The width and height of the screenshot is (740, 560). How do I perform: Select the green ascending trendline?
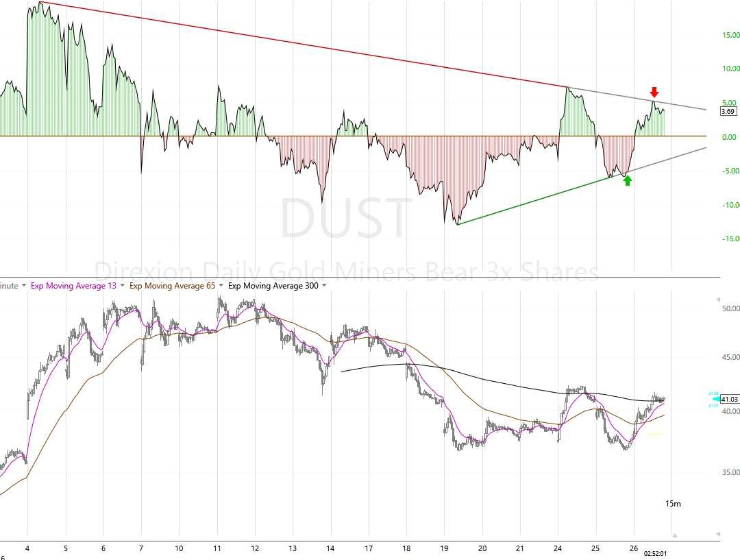(x=534, y=200)
